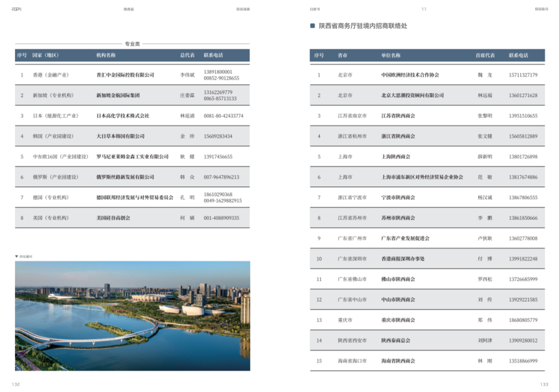559x392 pixels.
Task: Click the "新加坡（专业机构）" cell
Action: coord(53,95)
